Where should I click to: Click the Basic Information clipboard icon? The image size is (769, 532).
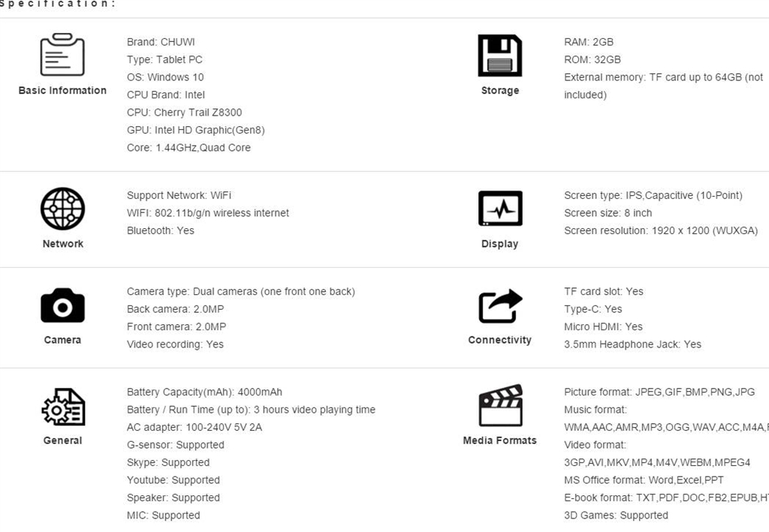pyautogui.click(x=62, y=55)
